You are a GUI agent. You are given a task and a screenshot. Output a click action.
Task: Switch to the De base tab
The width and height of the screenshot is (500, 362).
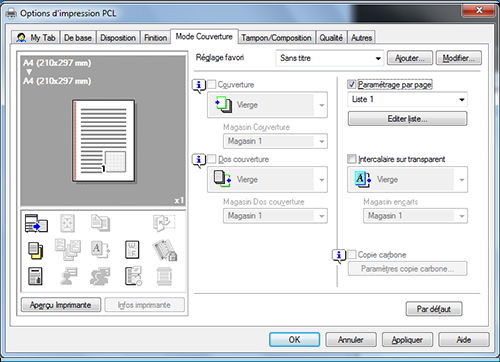coord(78,38)
